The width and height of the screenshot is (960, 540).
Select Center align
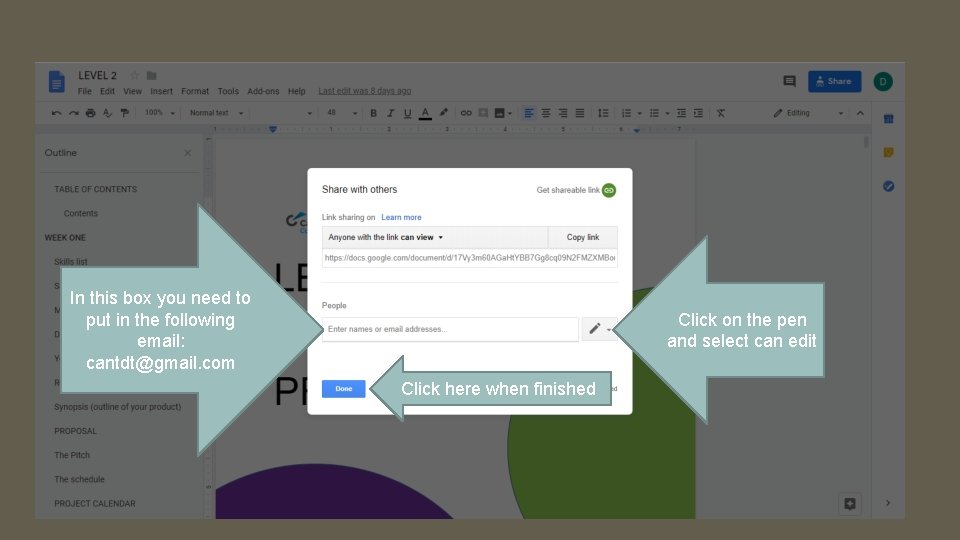pyautogui.click(x=546, y=113)
